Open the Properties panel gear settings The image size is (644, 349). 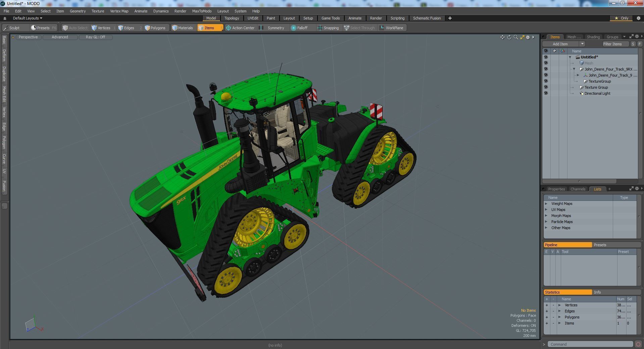(x=637, y=189)
